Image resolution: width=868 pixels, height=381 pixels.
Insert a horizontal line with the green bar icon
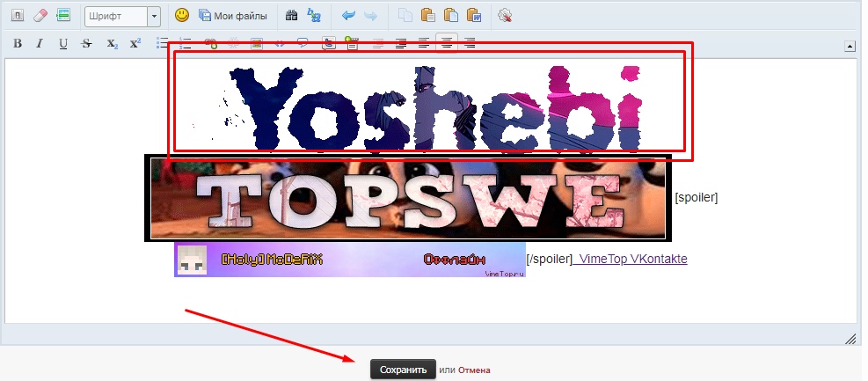pos(63,16)
